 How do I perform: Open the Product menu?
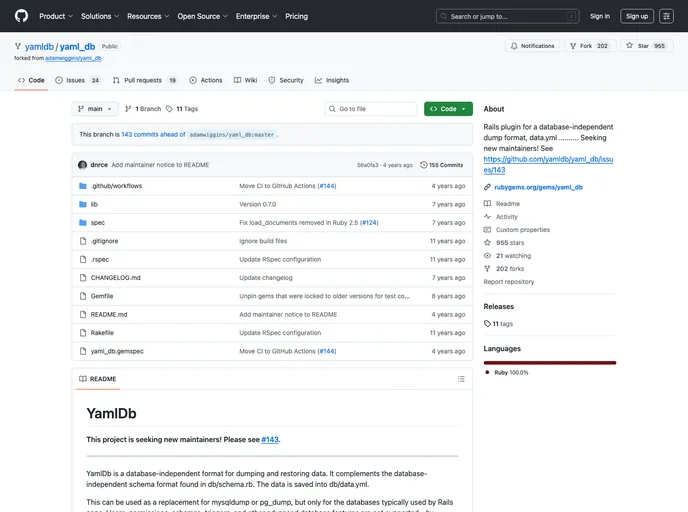click(x=56, y=16)
